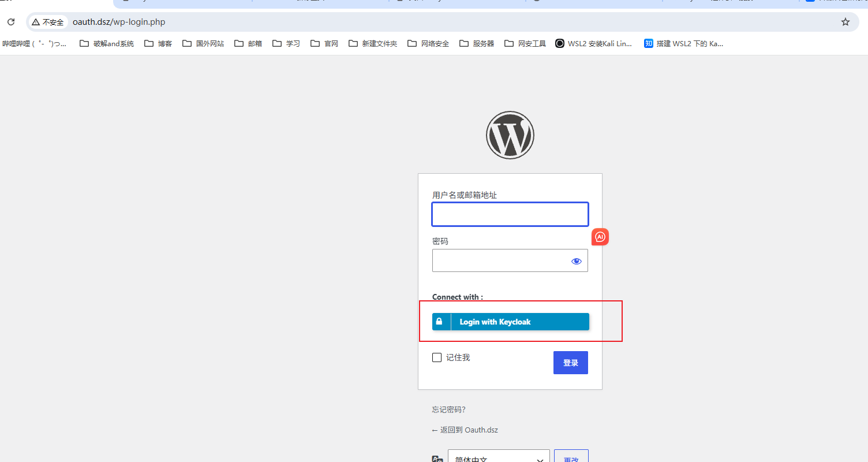
Task: Open the 网安工具 bookmark folder
Action: point(525,43)
